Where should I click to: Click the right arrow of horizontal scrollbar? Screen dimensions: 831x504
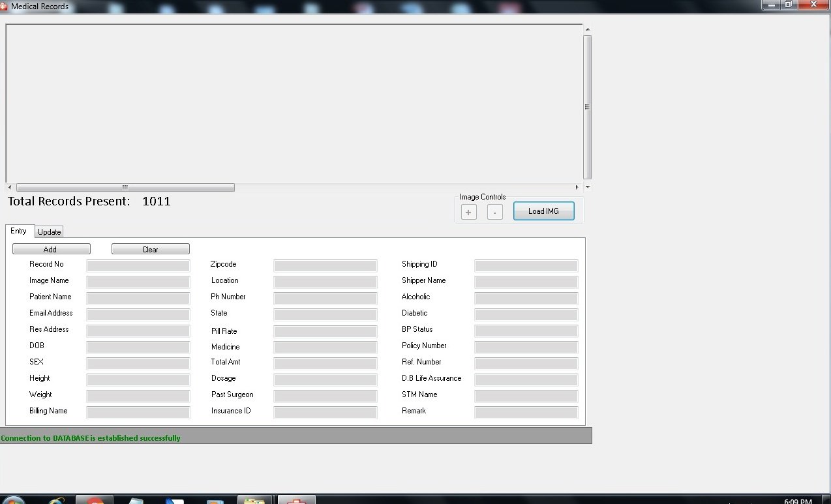(x=577, y=188)
